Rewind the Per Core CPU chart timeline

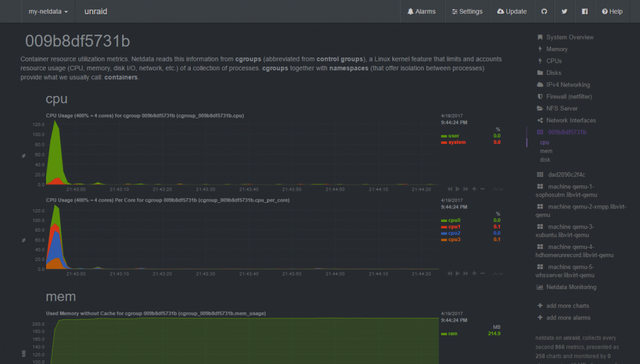[450, 273]
